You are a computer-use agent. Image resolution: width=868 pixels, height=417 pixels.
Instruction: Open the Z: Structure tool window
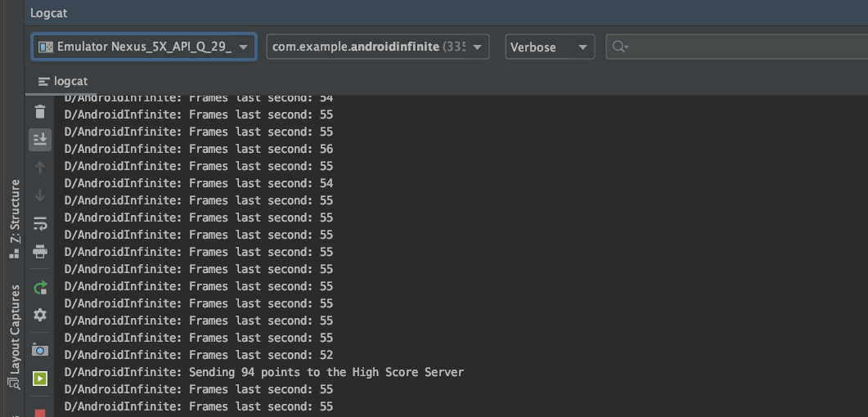tap(14, 218)
